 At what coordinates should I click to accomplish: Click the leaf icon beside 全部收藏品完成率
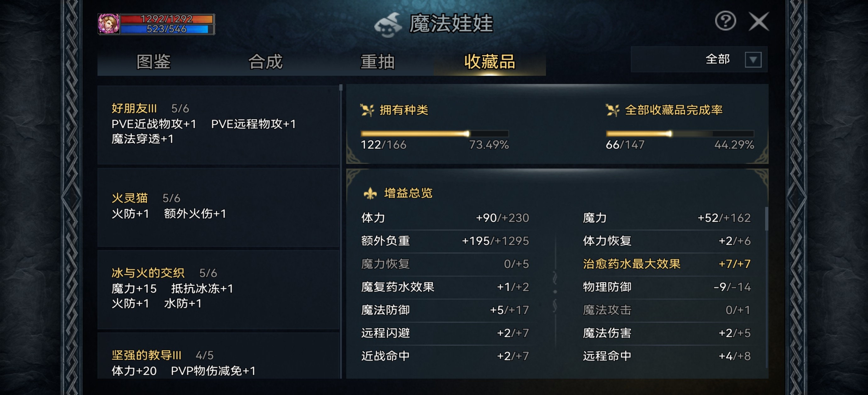[612, 110]
